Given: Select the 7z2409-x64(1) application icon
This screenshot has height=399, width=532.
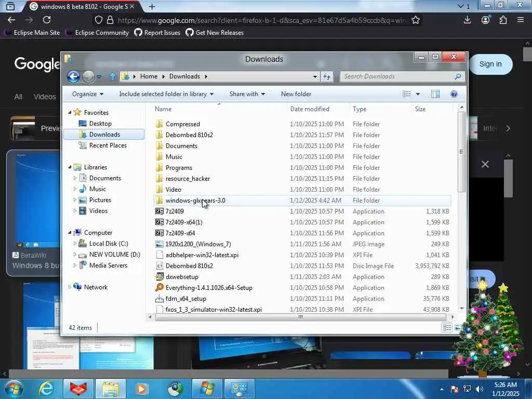Looking at the screenshot, I should (159, 222).
